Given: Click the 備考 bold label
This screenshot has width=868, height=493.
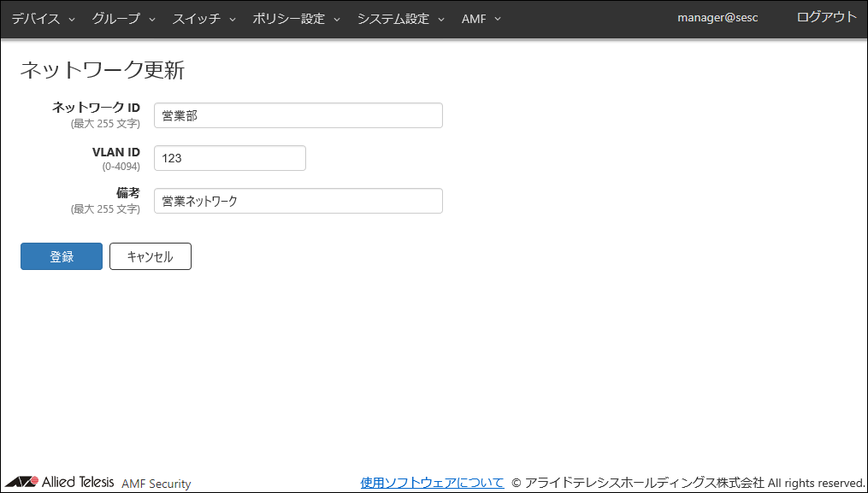Looking at the screenshot, I should coord(127,193).
